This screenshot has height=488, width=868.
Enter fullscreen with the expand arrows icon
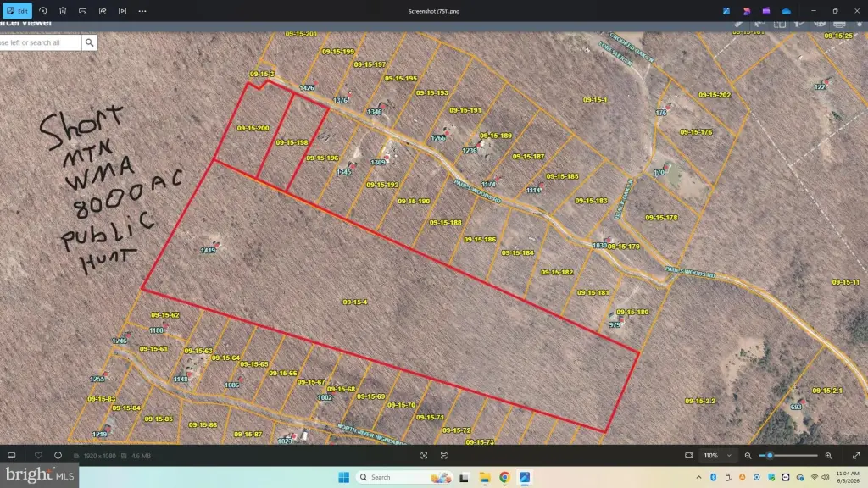tap(856, 455)
